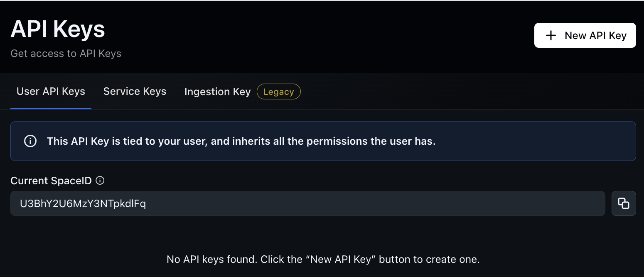Click the info icon beside Current SpaceID
644x277 pixels.
[x=100, y=181]
